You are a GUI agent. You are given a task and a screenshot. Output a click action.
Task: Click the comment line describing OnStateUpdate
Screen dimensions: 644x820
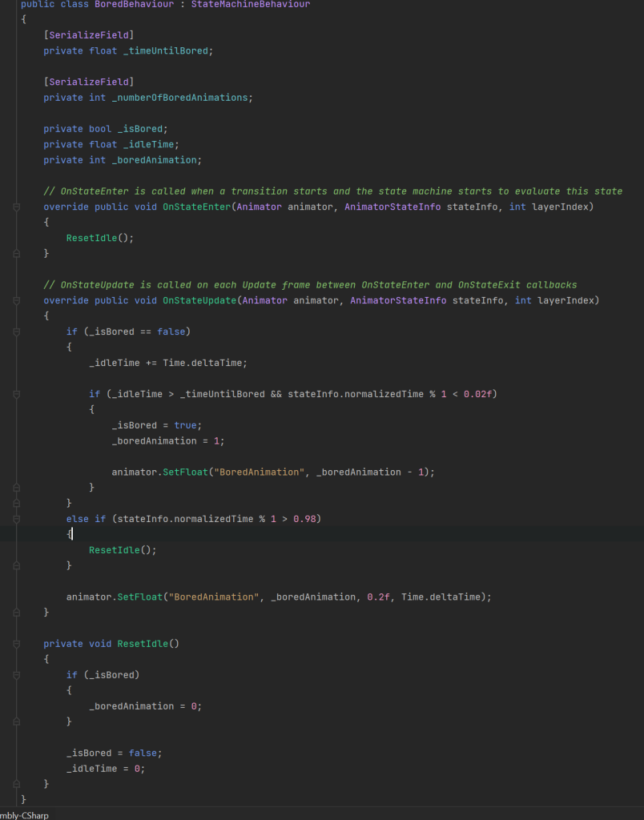tap(310, 285)
